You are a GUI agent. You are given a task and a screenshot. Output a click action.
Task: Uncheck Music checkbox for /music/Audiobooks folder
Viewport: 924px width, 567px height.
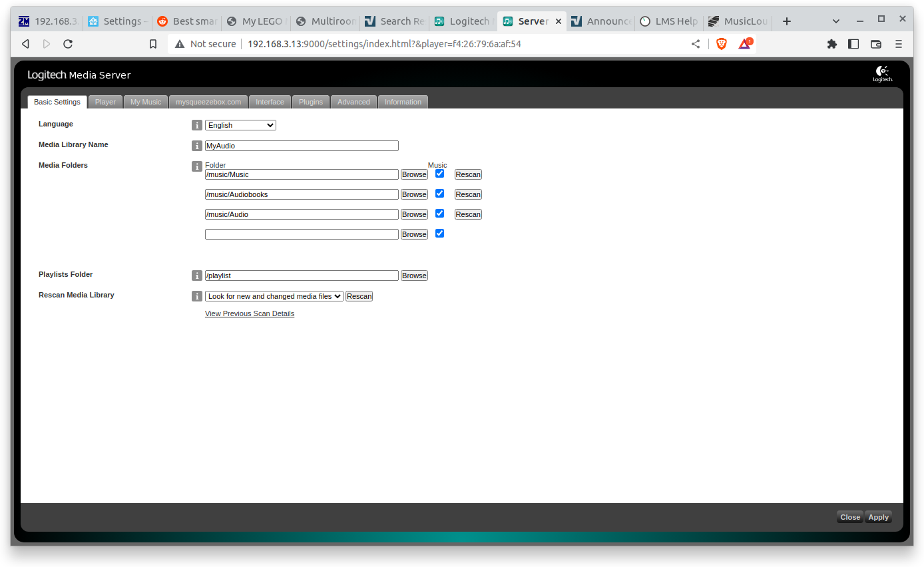tap(439, 194)
